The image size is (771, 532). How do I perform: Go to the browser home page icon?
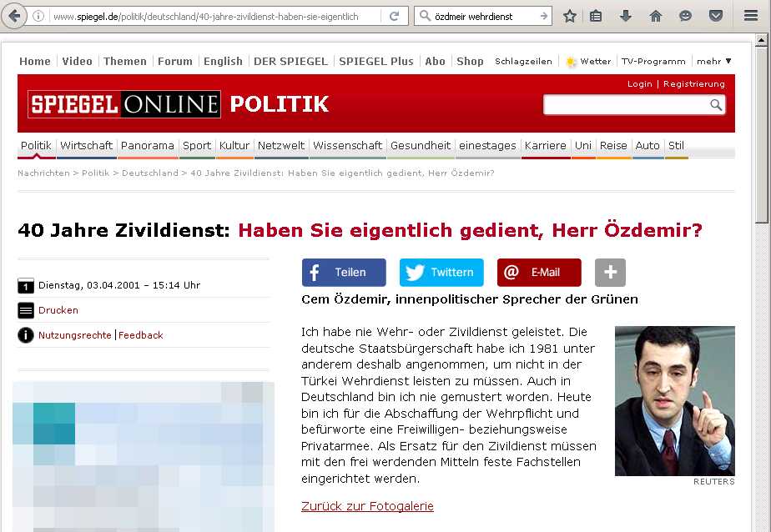(x=656, y=16)
